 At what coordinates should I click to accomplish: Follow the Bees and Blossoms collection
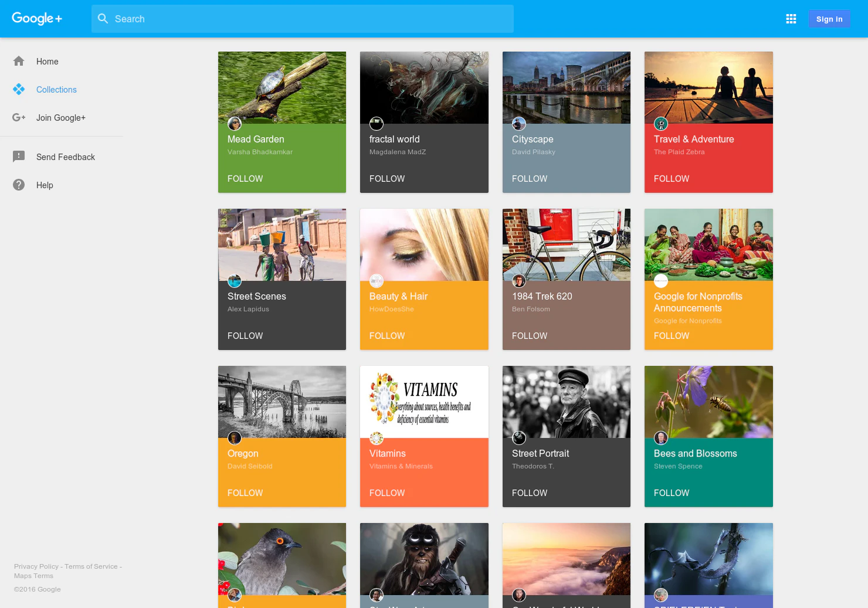(x=672, y=492)
